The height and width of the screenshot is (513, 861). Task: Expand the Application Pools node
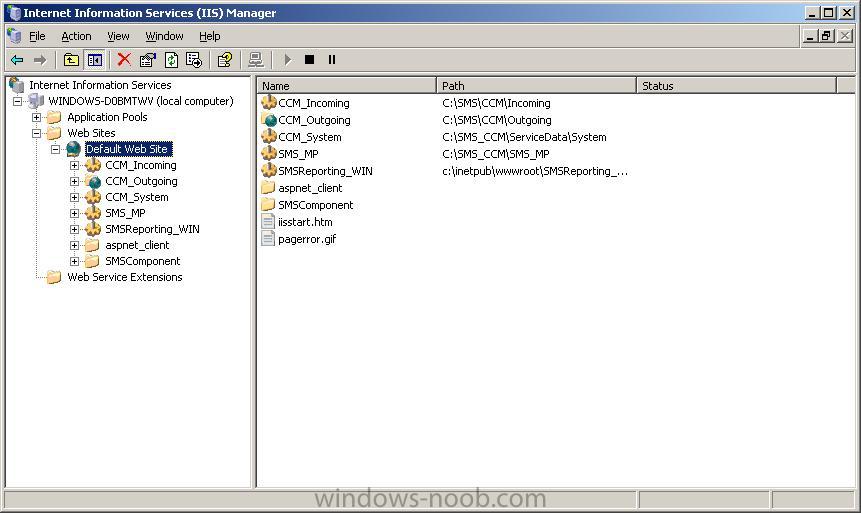coord(36,118)
